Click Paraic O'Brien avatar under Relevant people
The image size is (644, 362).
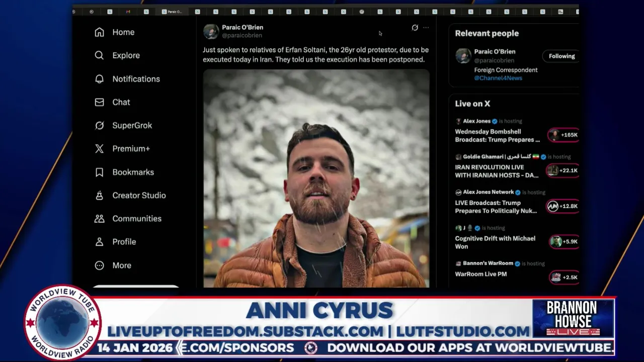click(463, 56)
